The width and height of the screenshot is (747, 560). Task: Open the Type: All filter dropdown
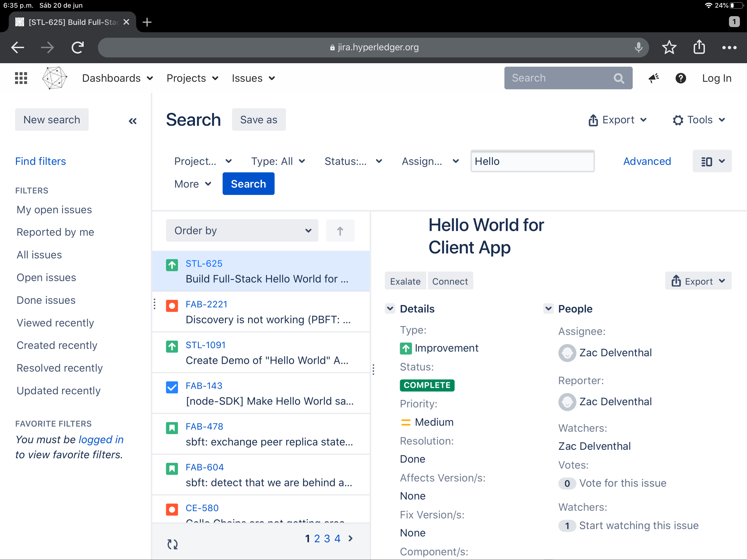point(278,161)
